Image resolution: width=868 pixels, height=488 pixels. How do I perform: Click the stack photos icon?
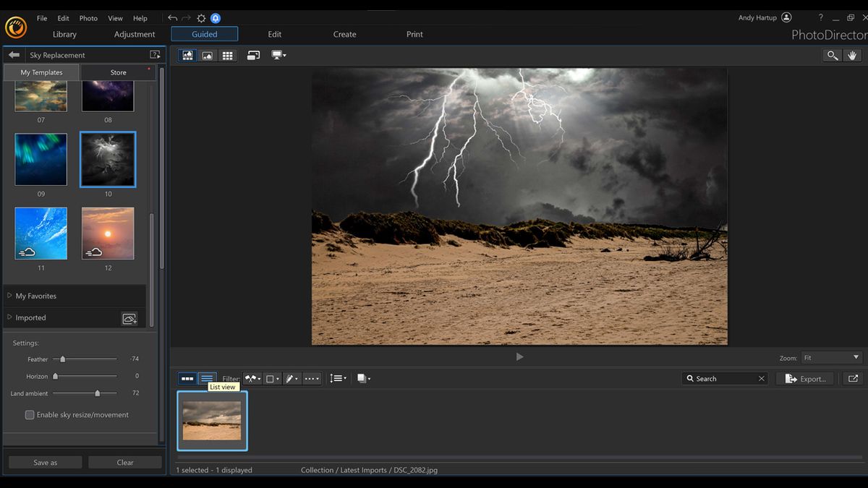tap(363, 378)
